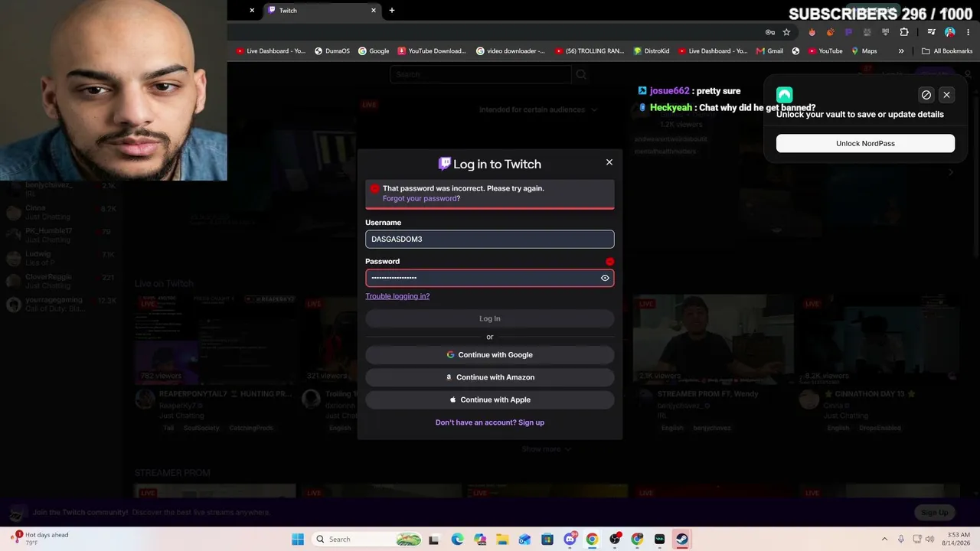Open the Forgot your password link

(421, 198)
